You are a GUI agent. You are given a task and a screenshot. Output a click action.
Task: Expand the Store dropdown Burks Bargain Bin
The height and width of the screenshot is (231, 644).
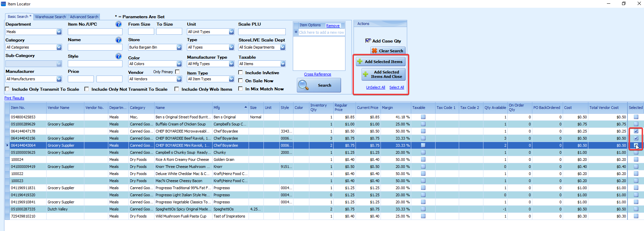(179, 47)
